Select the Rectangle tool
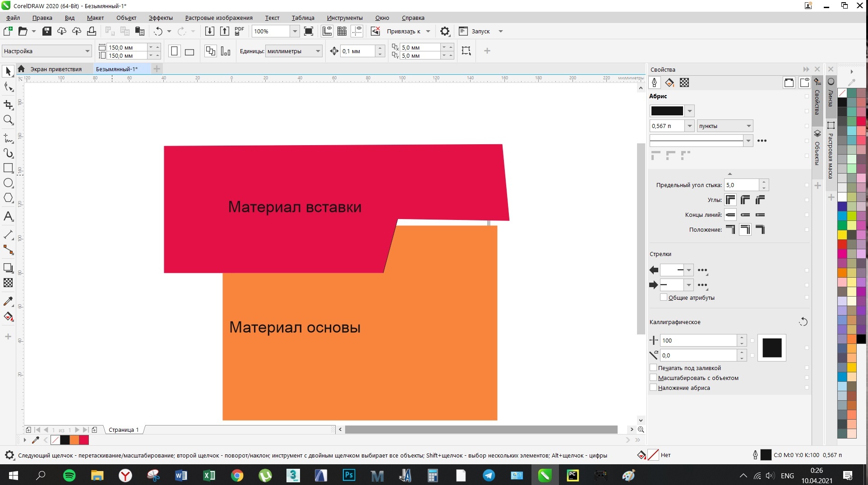Image resolution: width=868 pixels, height=485 pixels. [x=8, y=168]
